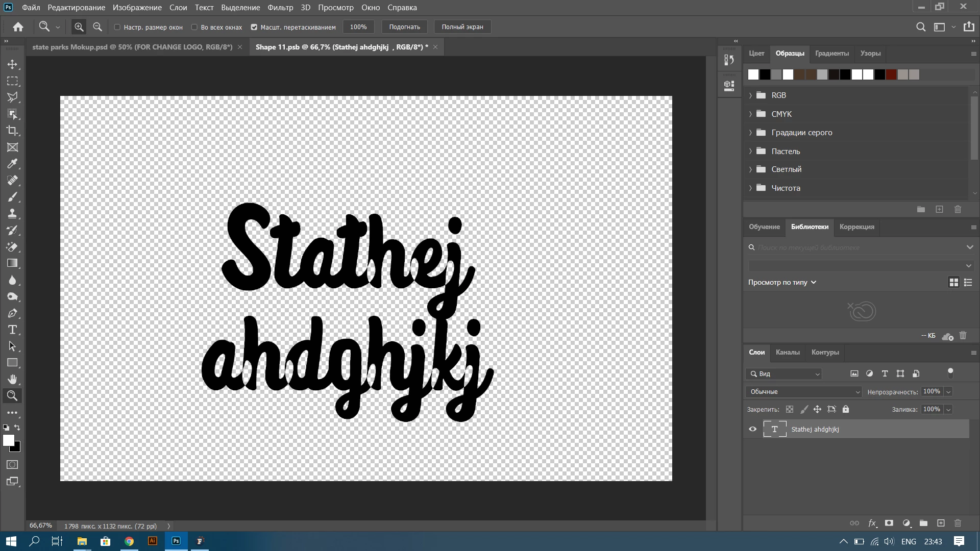Select the Hand tool
Viewport: 980px width, 551px height.
pos(12,379)
